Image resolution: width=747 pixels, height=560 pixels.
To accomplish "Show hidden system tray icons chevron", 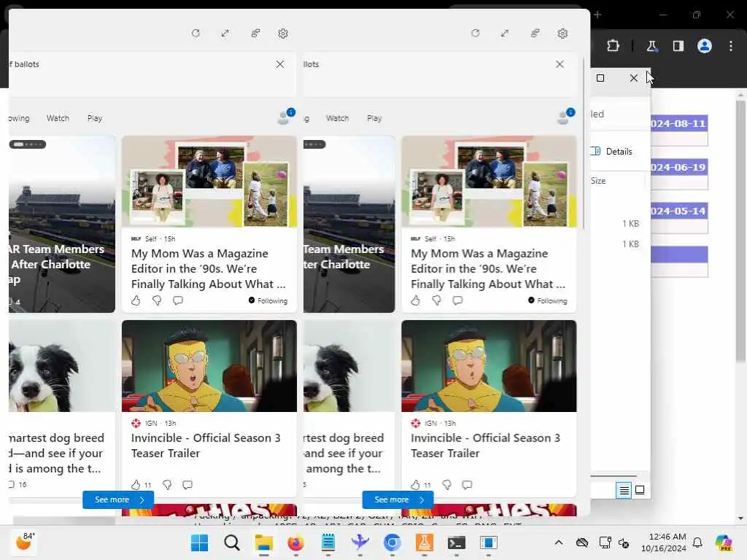I will click(559, 542).
